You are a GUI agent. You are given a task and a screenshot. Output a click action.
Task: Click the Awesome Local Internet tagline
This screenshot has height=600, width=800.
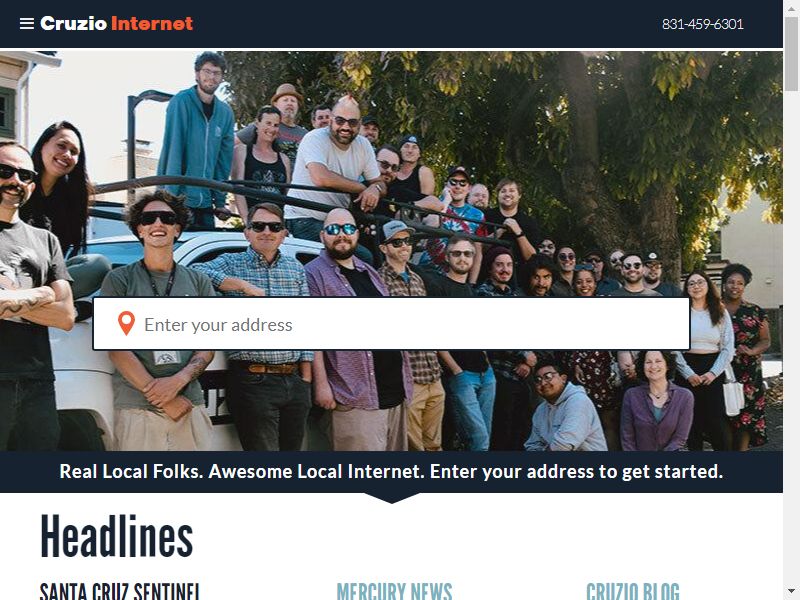[x=316, y=471]
